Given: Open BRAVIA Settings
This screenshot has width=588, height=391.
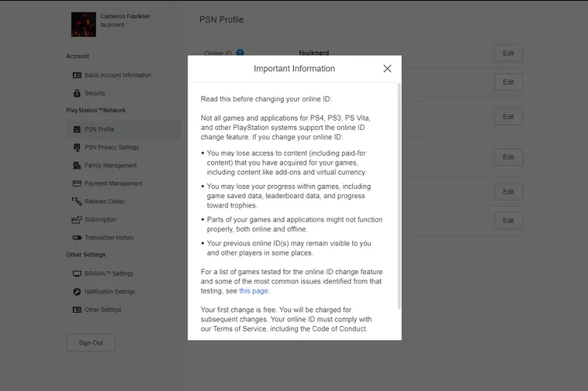Looking at the screenshot, I should 109,273.
